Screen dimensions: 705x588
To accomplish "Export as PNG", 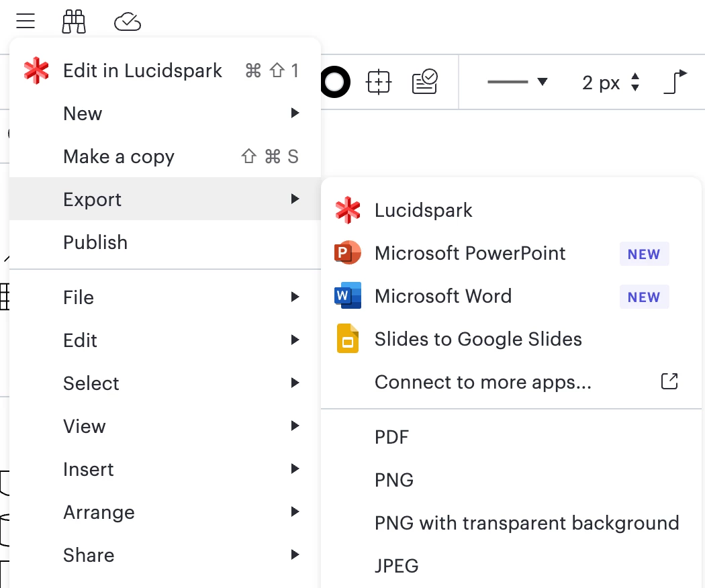I will tap(511, 480).
